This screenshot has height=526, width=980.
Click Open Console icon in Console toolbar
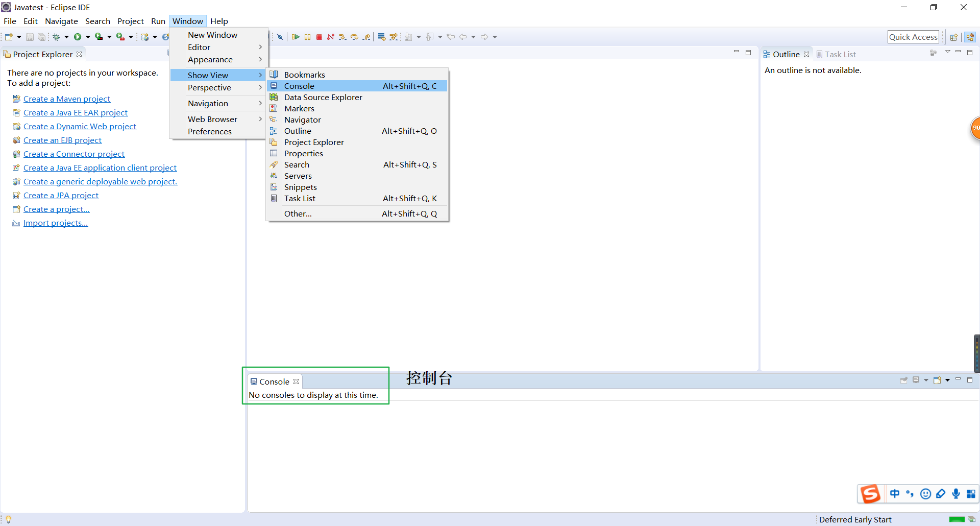(937, 380)
